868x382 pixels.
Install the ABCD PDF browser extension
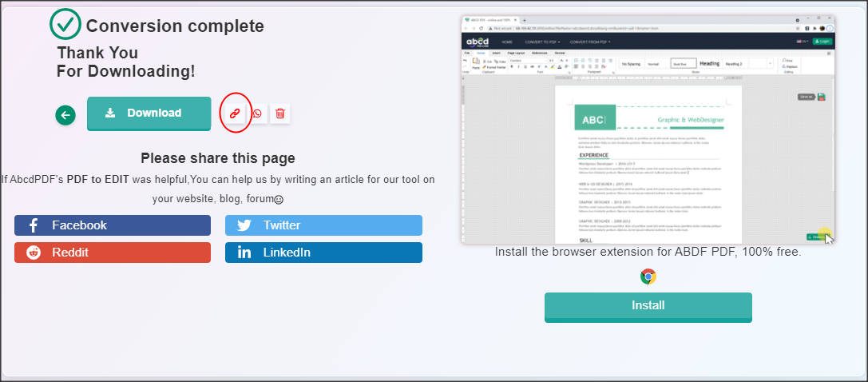tap(648, 307)
